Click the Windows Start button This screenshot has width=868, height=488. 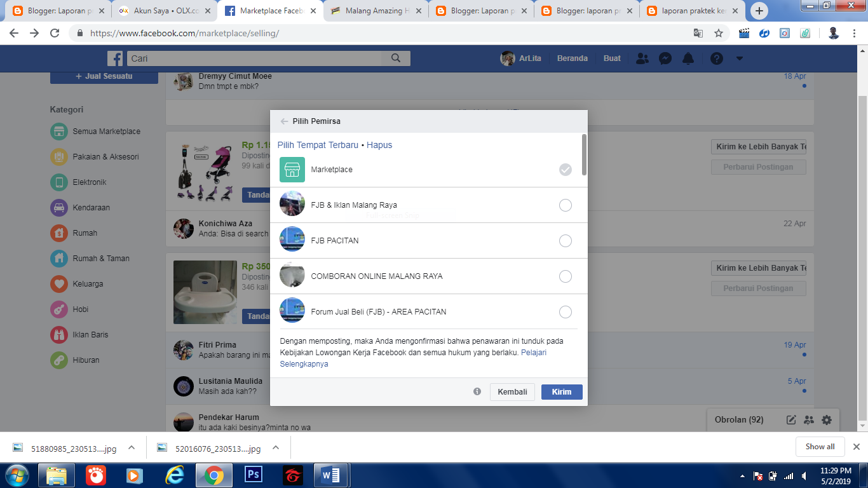(x=17, y=475)
